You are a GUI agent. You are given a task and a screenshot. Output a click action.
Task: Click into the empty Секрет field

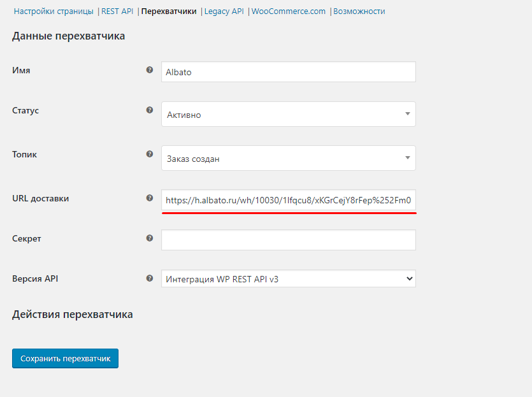click(x=288, y=240)
